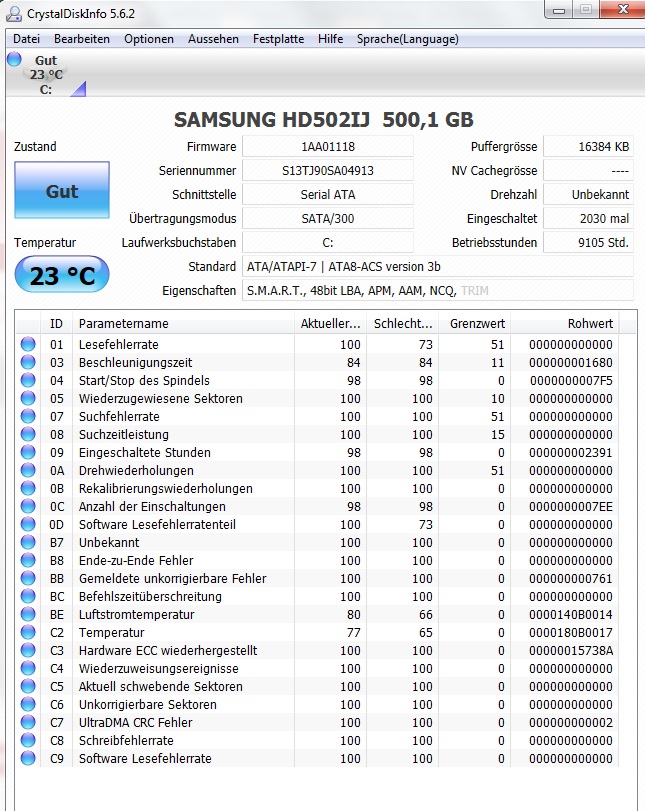645x811 pixels.
Task: Select the C: drive tab with Gut status
Action: (x=46, y=74)
